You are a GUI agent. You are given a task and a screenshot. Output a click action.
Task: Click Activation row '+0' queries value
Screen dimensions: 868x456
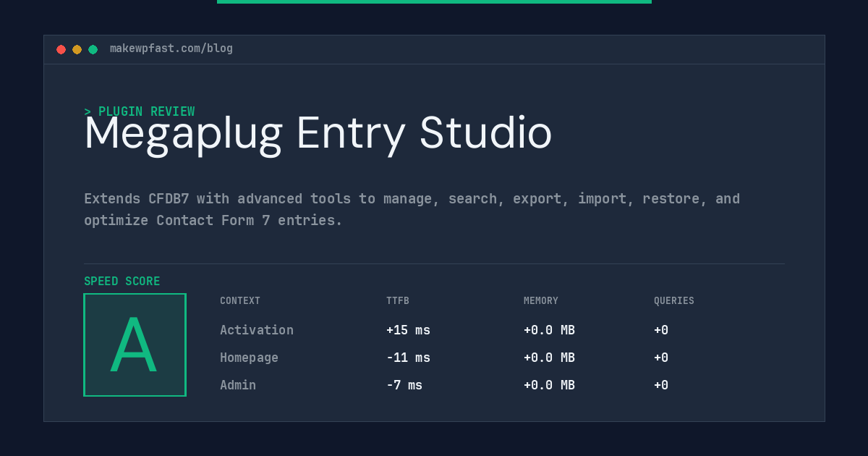661,330
